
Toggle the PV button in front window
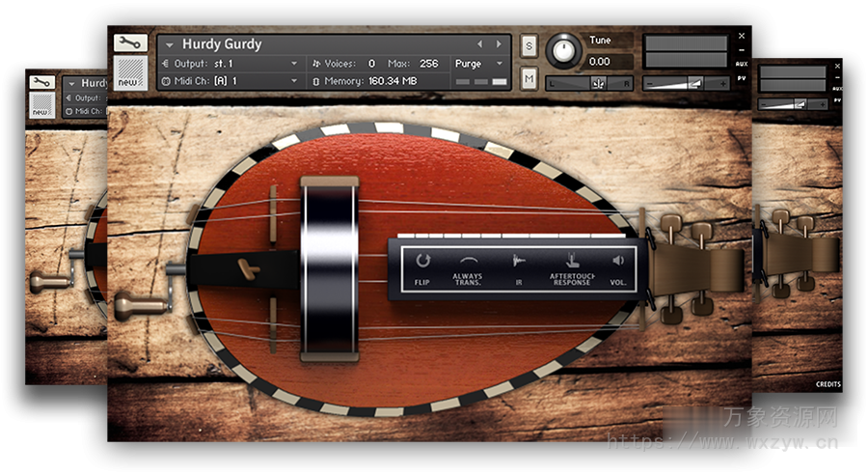[x=742, y=78]
